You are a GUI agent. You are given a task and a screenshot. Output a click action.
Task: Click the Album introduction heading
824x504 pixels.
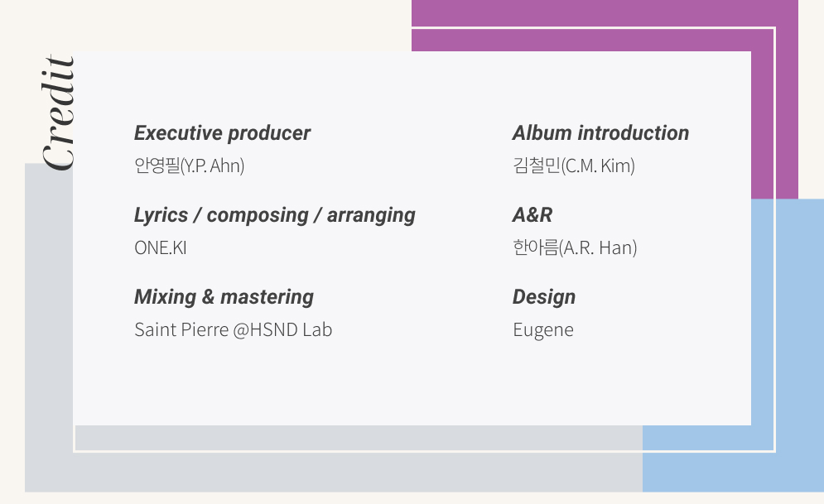pos(600,133)
